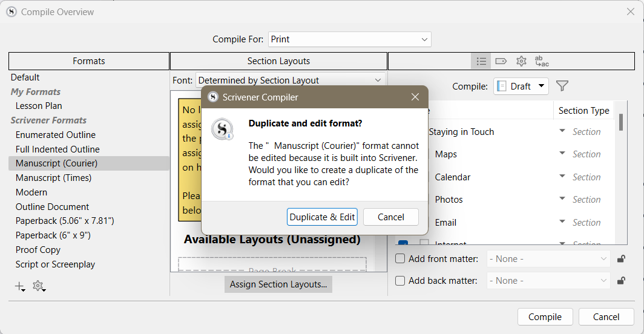The image size is (644, 334).
Task: Select the Manuscript (Courier) format
Action: 89,163
